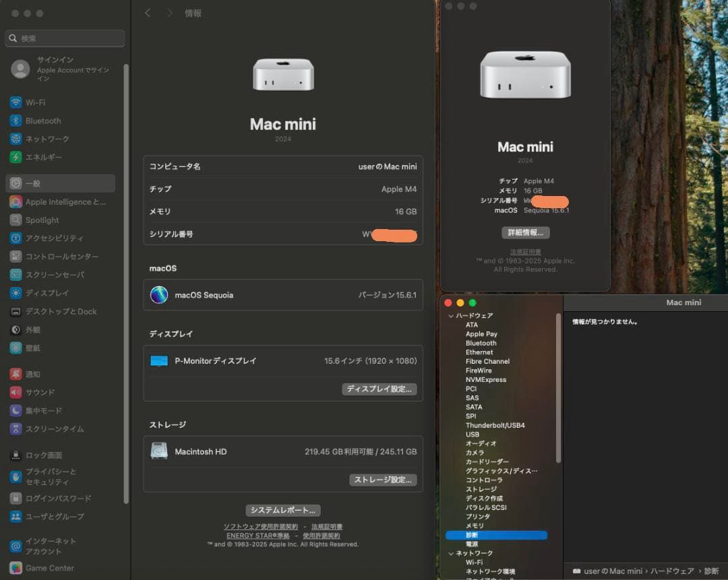Screen dimensions: 728x580
Task: Click the System Report sidebar scrollbar
Action: [x=558, y=388]
